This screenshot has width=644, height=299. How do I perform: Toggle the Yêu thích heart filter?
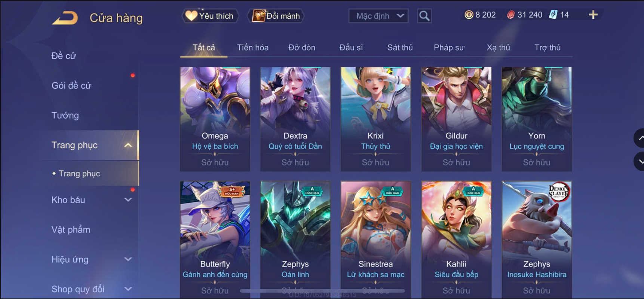click(210, 16)
